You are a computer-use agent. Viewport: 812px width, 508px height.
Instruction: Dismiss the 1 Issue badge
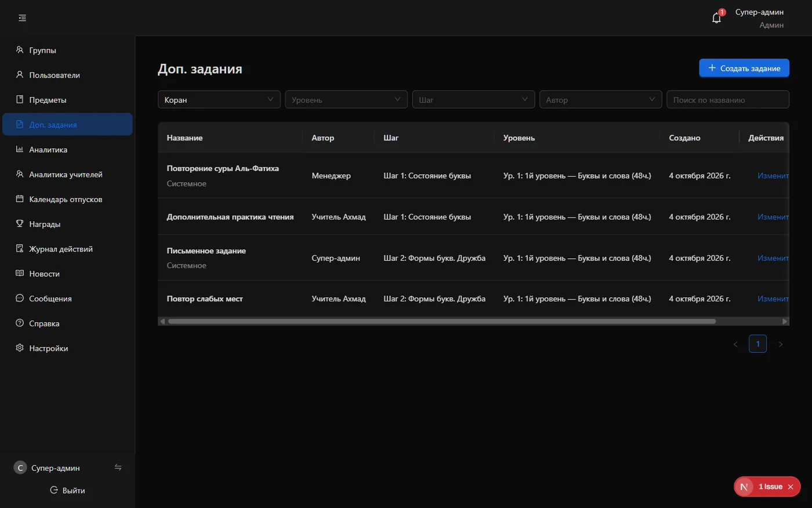tap(791, 487)
